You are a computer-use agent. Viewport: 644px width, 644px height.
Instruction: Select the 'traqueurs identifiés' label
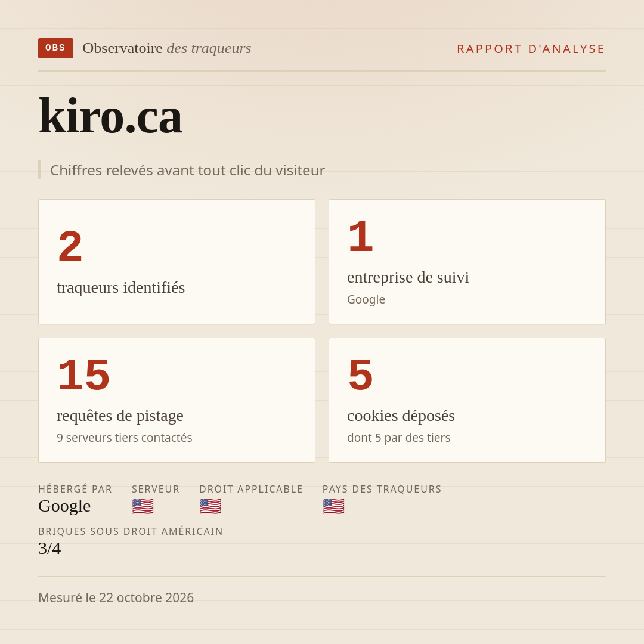coord(120,287)
